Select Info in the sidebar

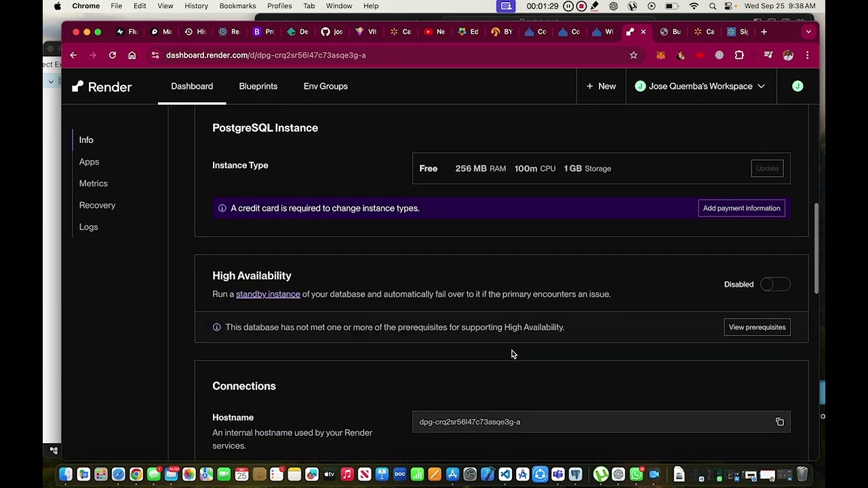(x=86, y=140)
